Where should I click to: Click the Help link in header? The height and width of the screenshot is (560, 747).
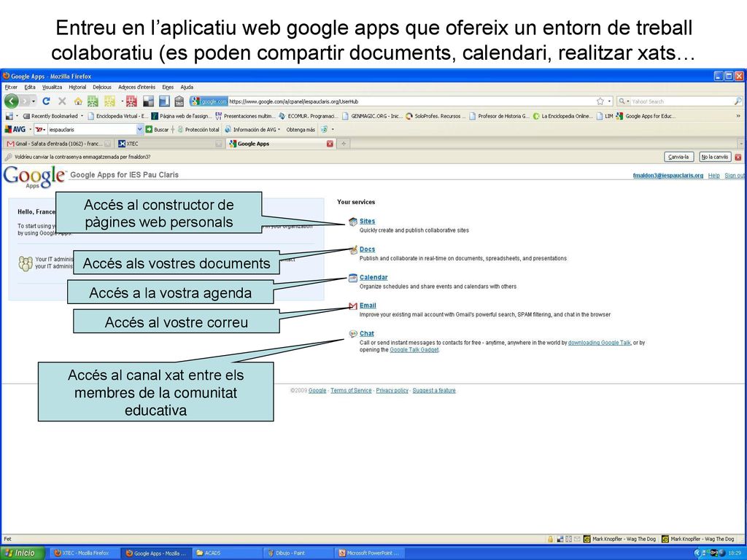(713, 175)
